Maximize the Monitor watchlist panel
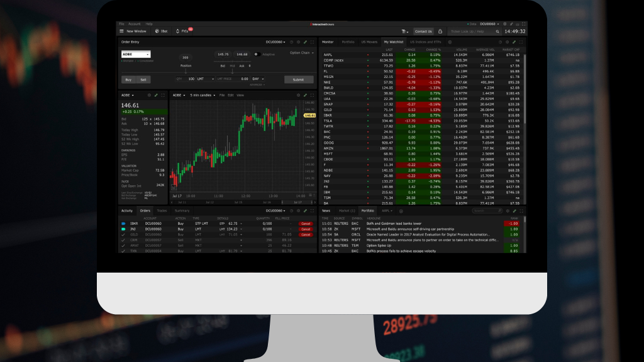Viewport: 644px width, 362px height. [x=521, y=42]
